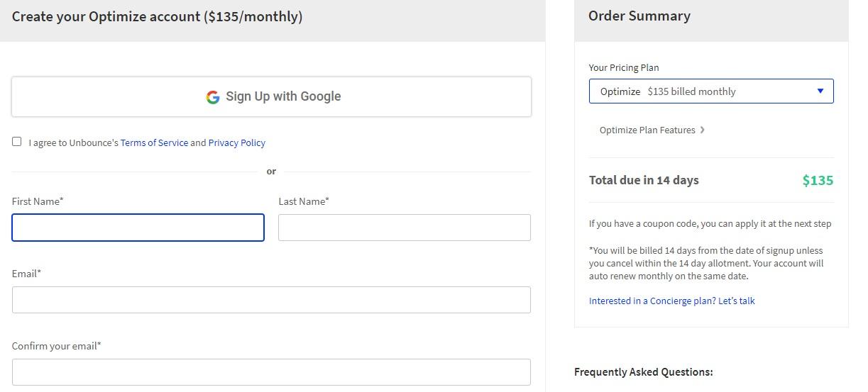This screenshot has width=868, height=392.
Task: Click the Confirm your email field
Action: pyautogui.click(x=271, y=372)
